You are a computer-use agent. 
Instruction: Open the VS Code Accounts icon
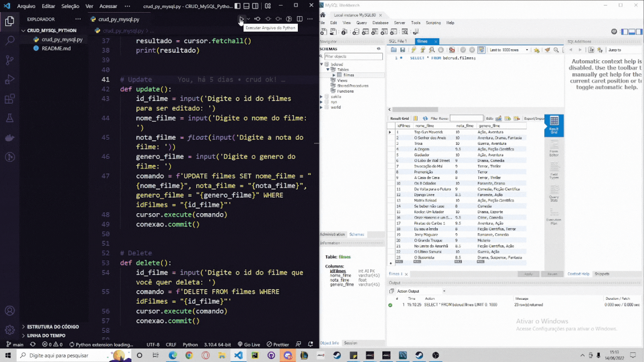pos(9,311)
